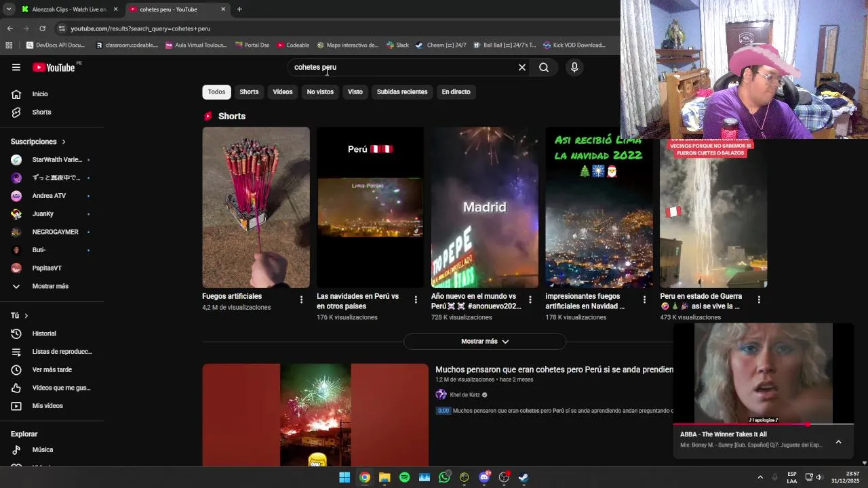Open the Muchos pensaron que eran cohetes video title
Image resolution: width=868 pixels, height=488 pixels.
coord(554,369)
